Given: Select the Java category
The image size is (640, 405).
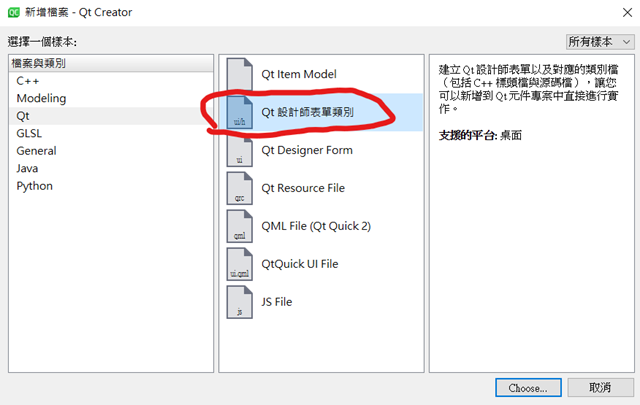Looking at the screenshot, I should (111, 169).
